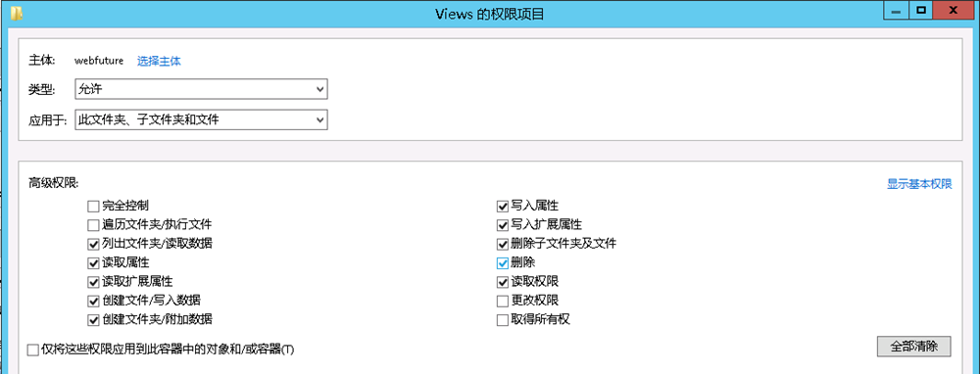980x374 pixels.
Task: Click the 选择主体 link
Action: pos(160,61)
